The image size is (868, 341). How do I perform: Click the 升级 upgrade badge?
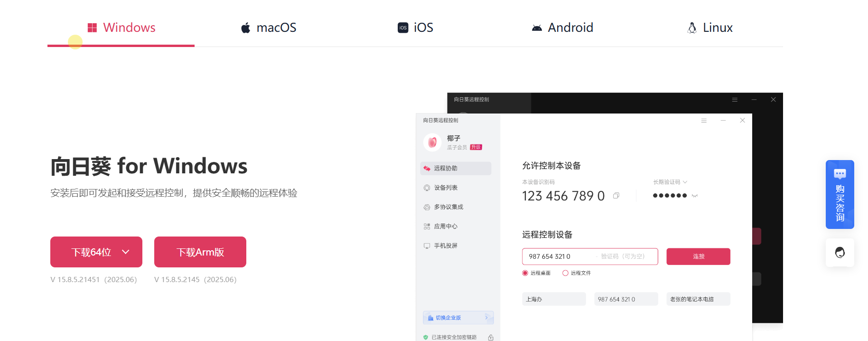(476, 147)
